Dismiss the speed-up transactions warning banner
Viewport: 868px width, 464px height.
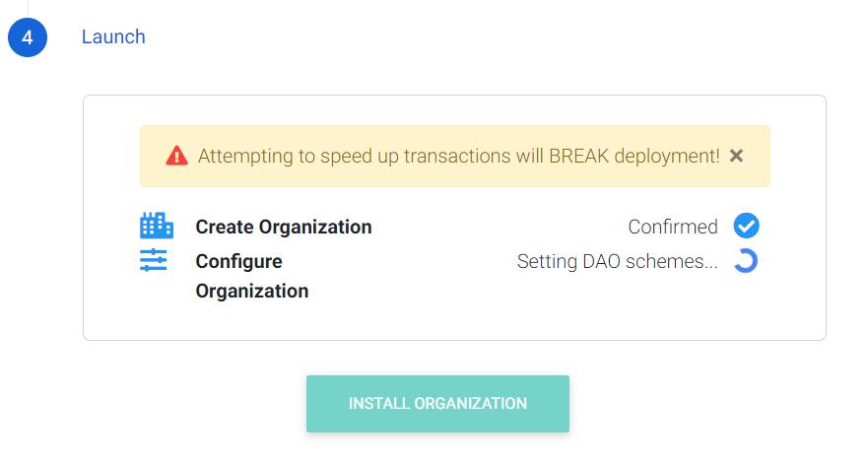[x=736, y=156]
